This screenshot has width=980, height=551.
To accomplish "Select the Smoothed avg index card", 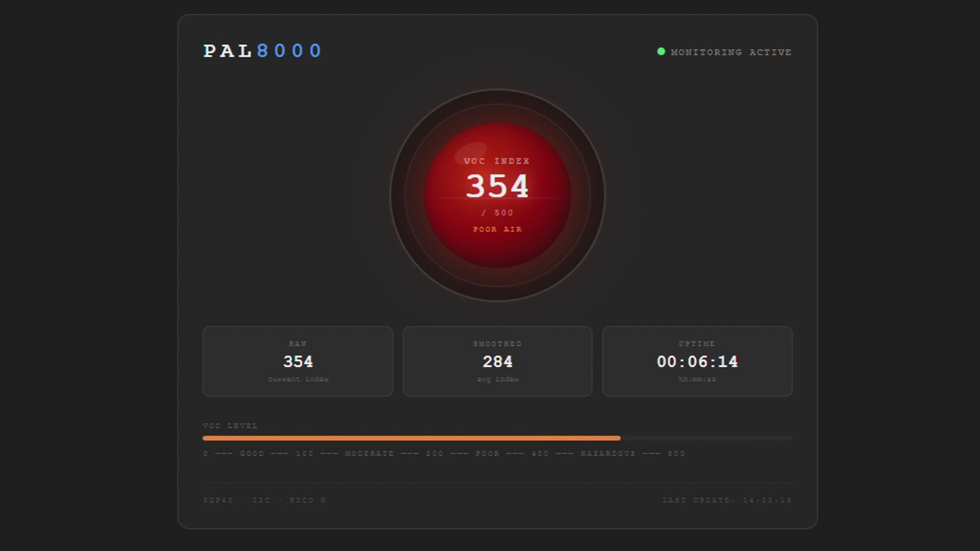I will click(x=497, y=361).
